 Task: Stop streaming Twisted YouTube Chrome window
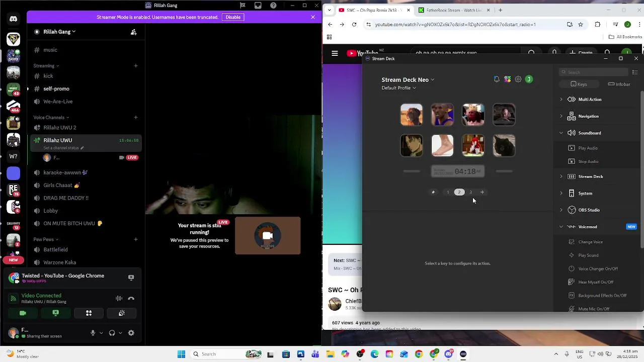(131, 277)
